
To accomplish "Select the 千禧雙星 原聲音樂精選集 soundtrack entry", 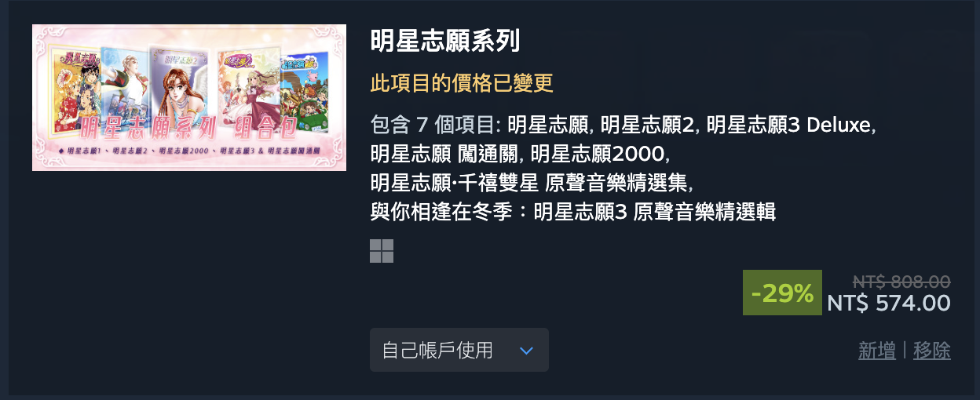I will click(x=530, y=182).
